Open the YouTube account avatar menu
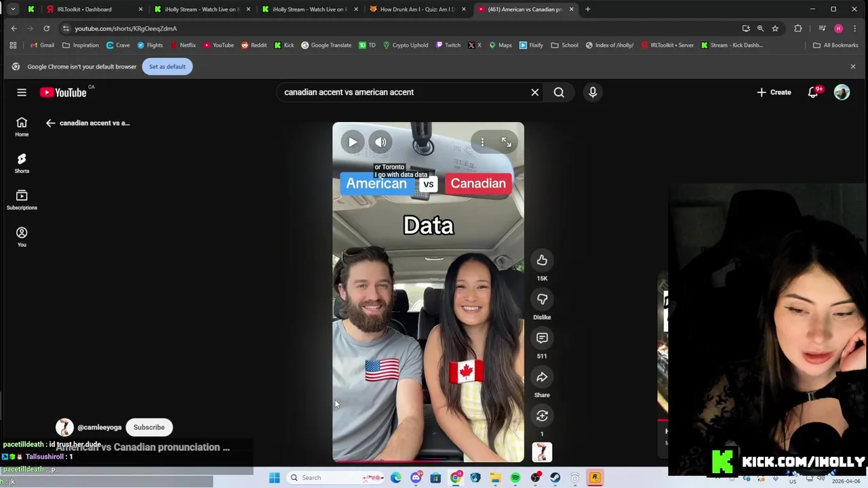 pos(842,92)
